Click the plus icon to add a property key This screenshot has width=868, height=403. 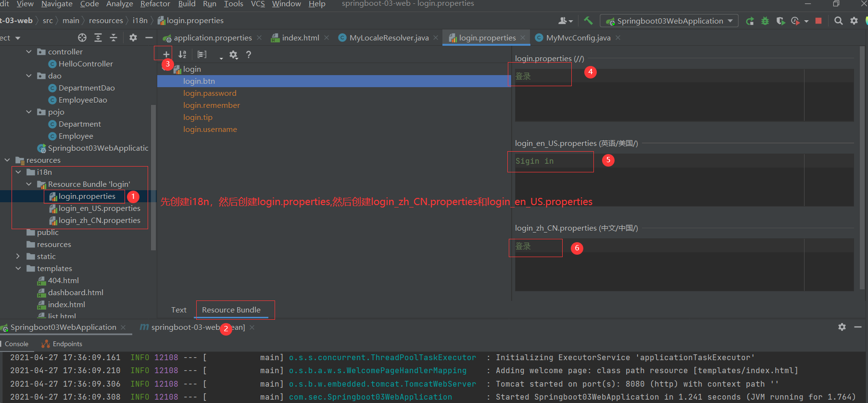tap(166, 54)
